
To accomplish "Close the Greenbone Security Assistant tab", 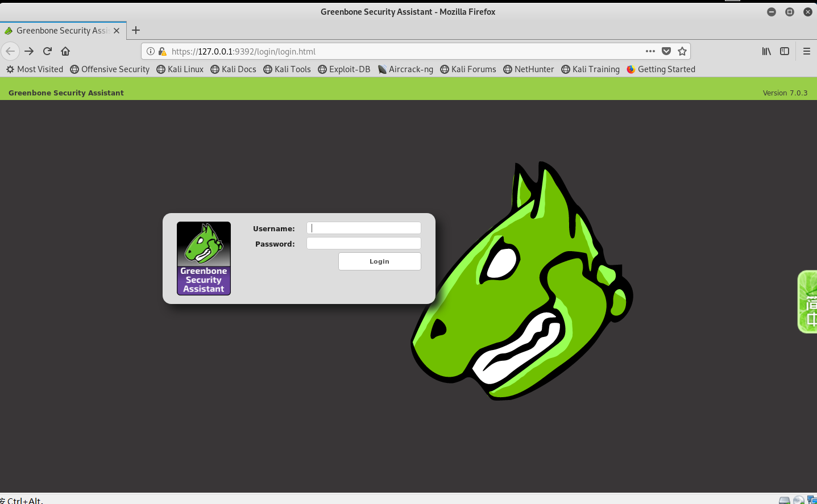I will click(x=117, y=31).
